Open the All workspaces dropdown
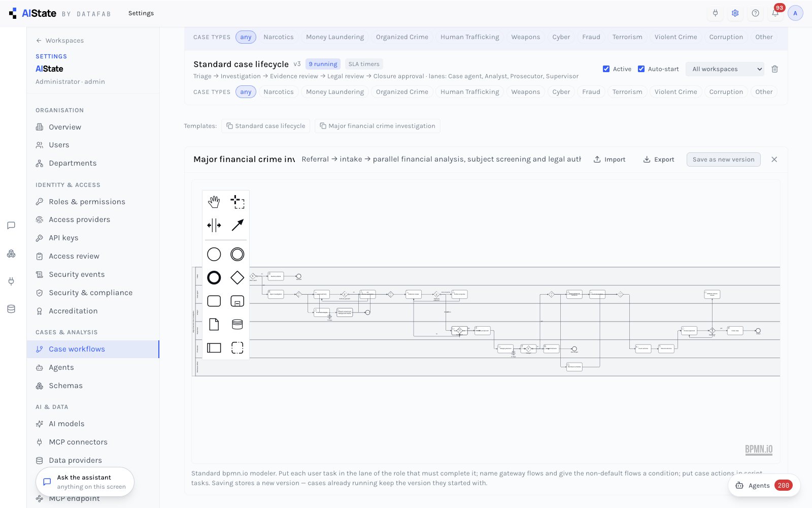812x508 pixels. 725,69
